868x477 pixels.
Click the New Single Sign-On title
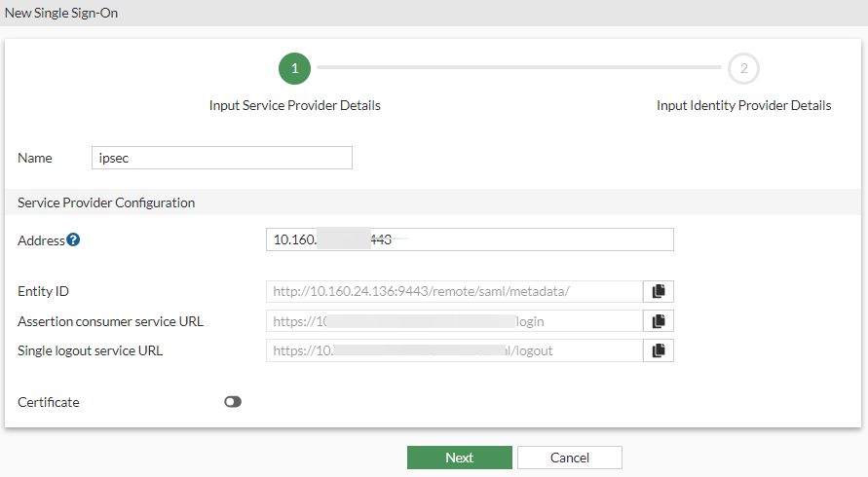62,14
